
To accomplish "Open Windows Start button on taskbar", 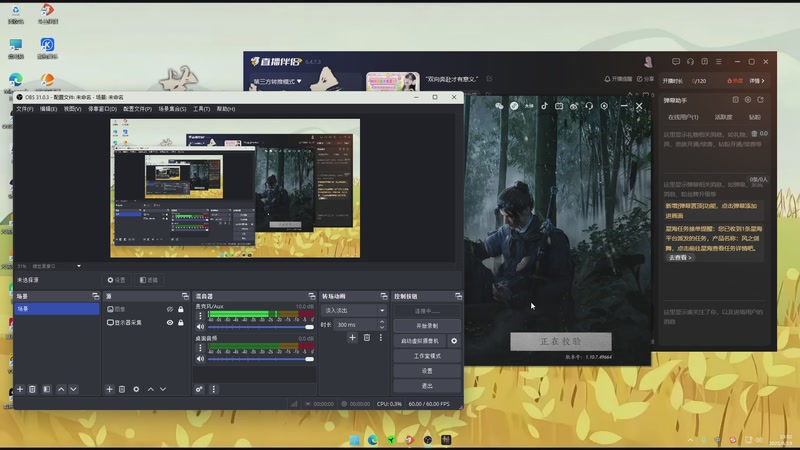I will (x=355, y=440).
